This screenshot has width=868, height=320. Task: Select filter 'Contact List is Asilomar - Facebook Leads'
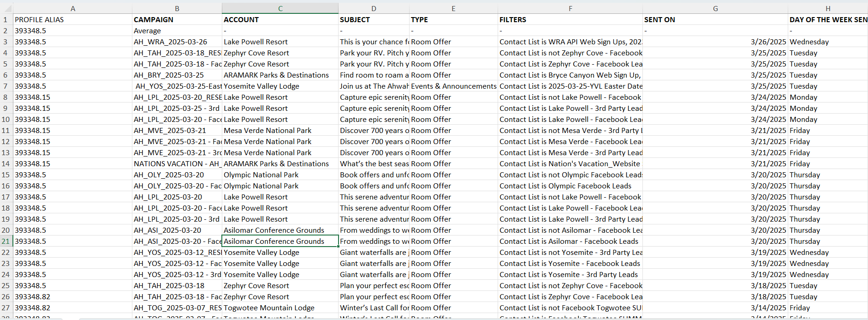tap(570, 241)
